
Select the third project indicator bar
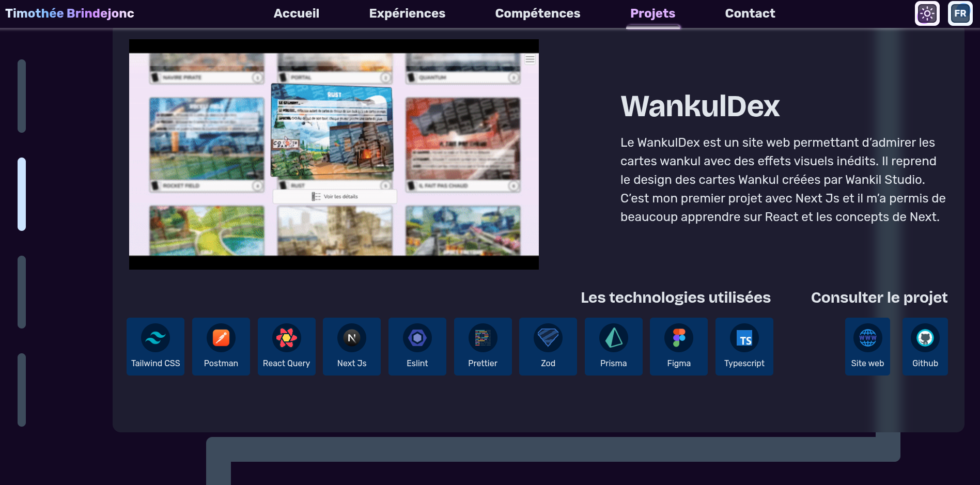point(22,292)
